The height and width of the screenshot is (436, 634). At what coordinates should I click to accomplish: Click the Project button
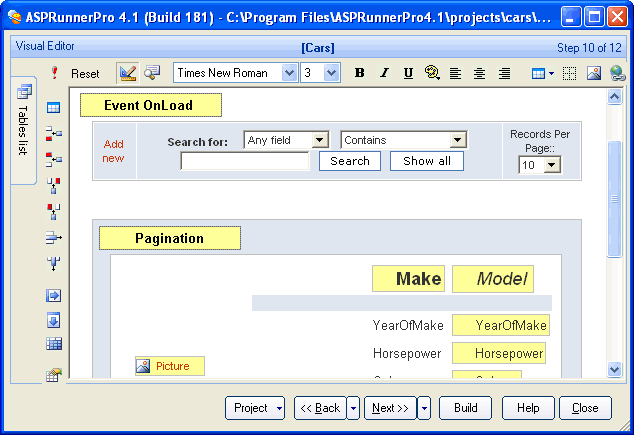(x=251, y=408)
